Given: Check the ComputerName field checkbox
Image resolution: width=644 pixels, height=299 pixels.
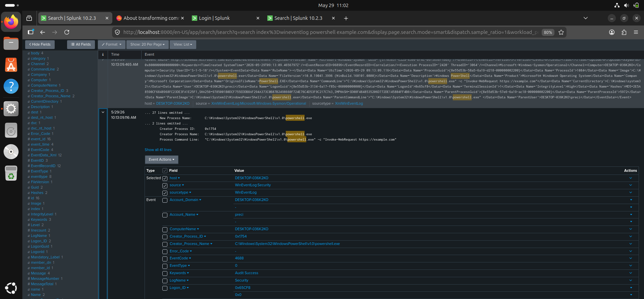Looking at the screenshot, I should [165, 230].
